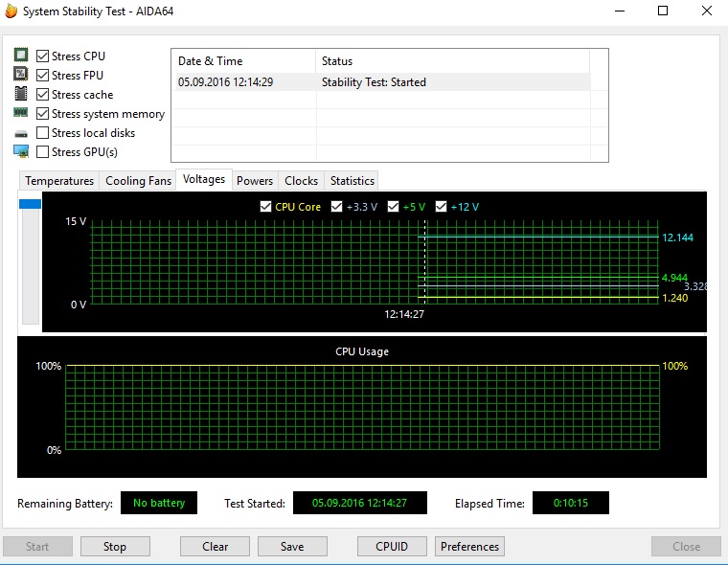This screenshot has width=728, height=565.
Task: Click the 05.09.2016 12:14:29 log entry
Action: coord(226,82)
